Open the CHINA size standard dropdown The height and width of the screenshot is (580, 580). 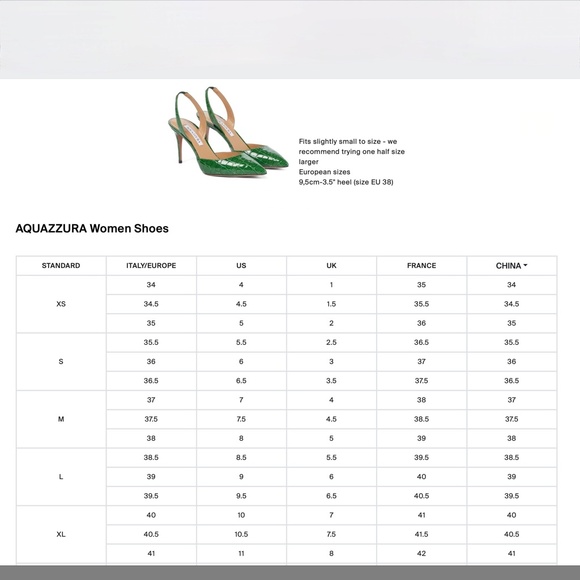512,266
